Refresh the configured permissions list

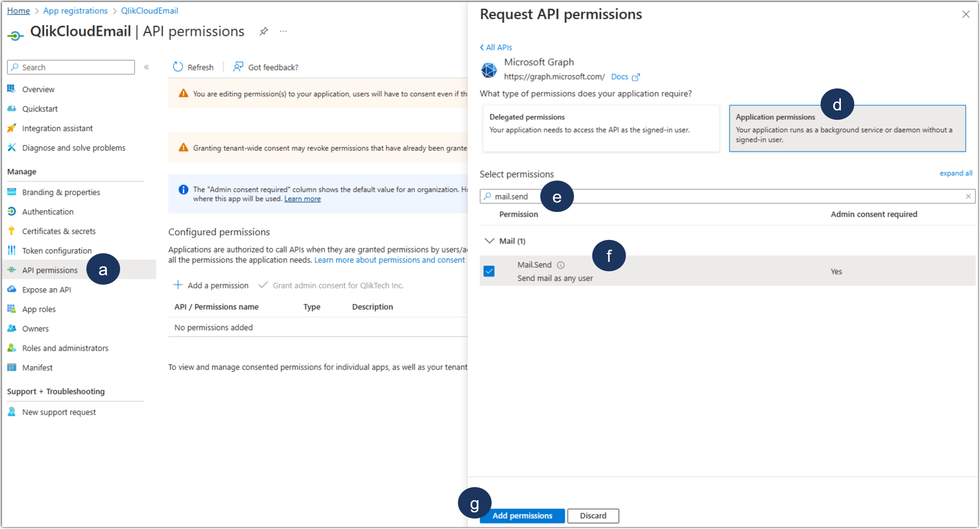click(193, 67)
